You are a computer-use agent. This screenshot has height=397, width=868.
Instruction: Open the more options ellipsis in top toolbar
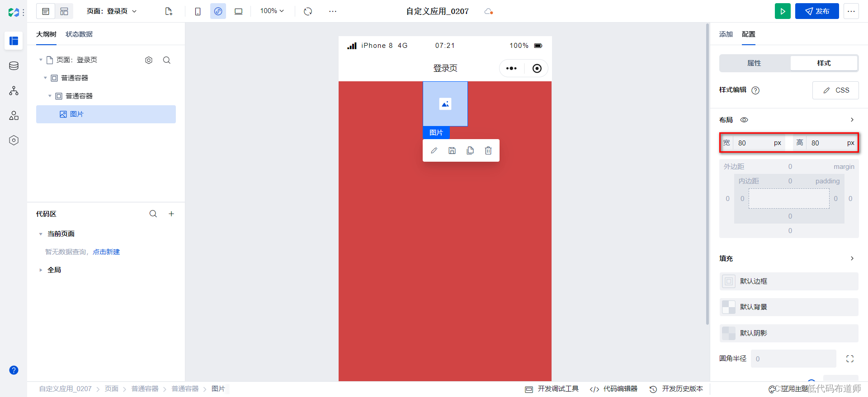(x=333, y=11)
